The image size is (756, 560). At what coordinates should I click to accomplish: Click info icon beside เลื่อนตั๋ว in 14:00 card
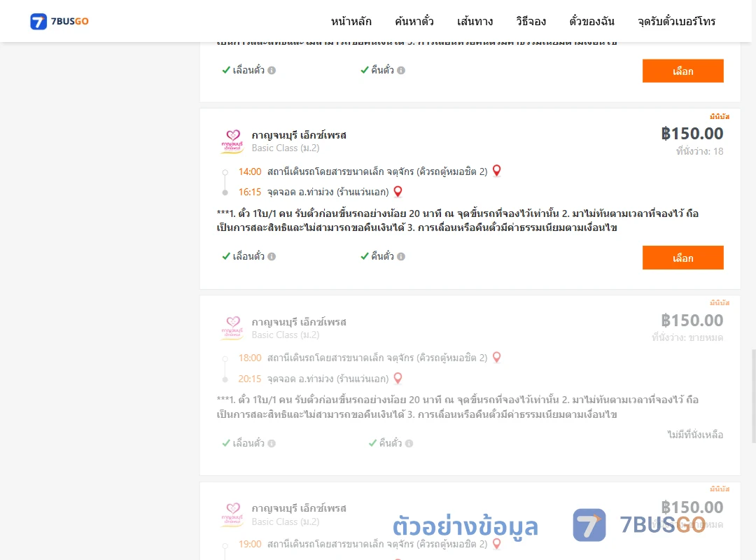pyautogui.click(x=272, y=257)
